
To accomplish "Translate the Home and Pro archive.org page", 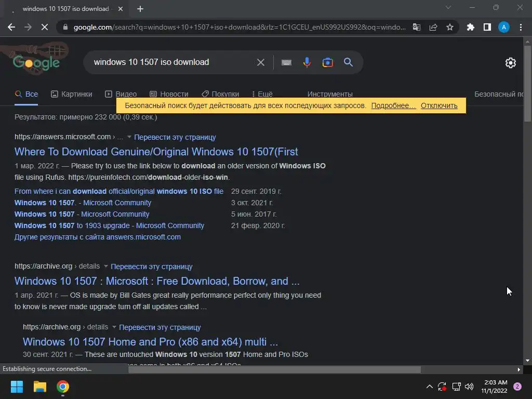I will pos(160,327).
